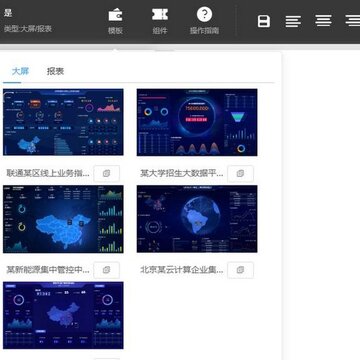This screenshot has height=360, width=360.
Task: Click the 某新能源集中管控中 template title
Action: (48, 270)
